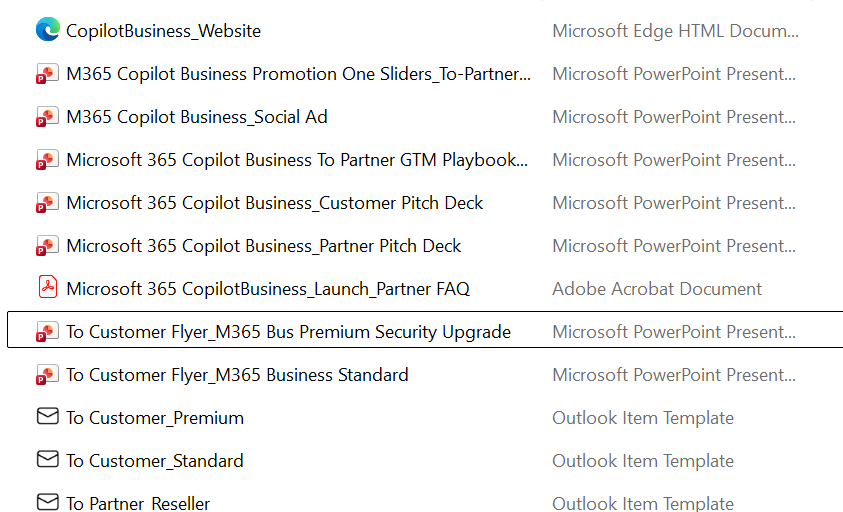This screenshot has height=512, width=843.
Task: Click PowerPoint icon for Business Standard flyer
Action: click(47, 375)
